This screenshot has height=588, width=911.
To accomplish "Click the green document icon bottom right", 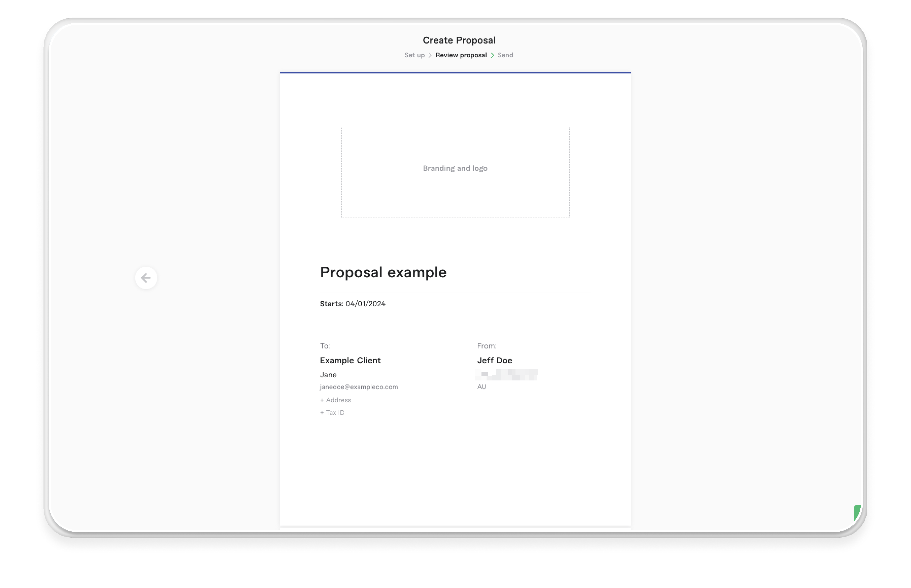I will coord(857,512).
